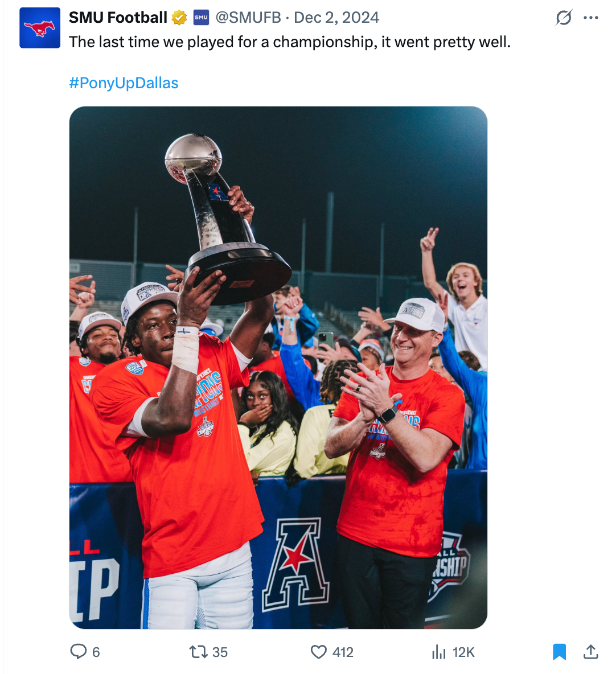Viewport: 616px width, 674px height.
Task: Open the @SMUFB handle link
Action: [x=248, y=18]
